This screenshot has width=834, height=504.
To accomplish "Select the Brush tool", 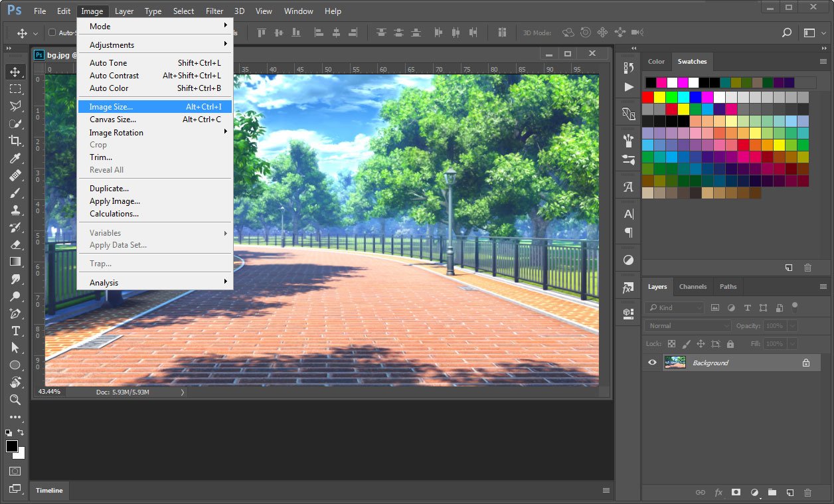I will (x=15, y=193).
